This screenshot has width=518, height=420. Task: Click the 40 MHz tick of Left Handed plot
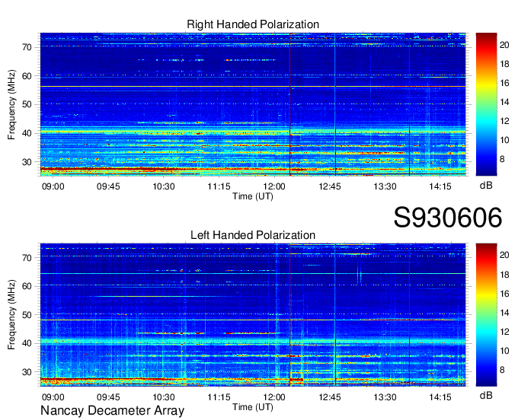click(x=27, y=343)
